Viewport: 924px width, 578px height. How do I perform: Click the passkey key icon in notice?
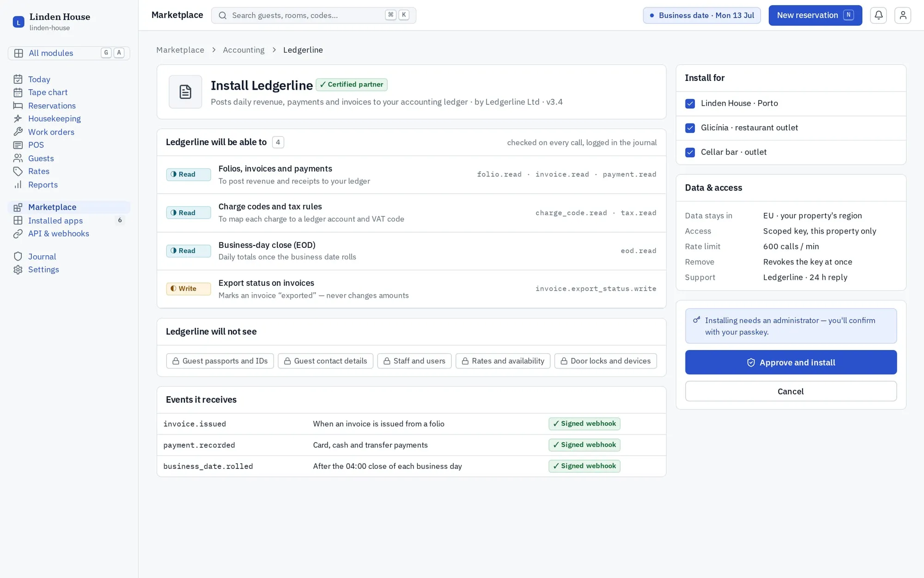pos(697,320)
